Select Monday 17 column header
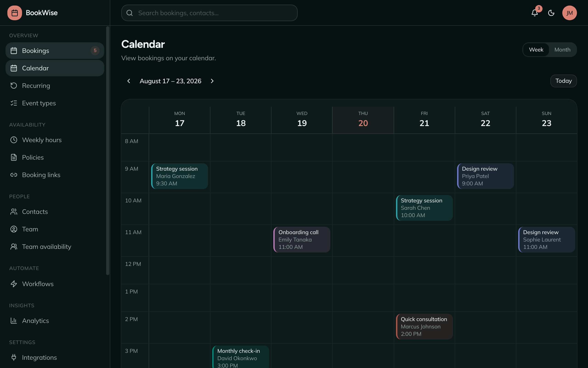The image size is (588, 368). coord(180,120)
